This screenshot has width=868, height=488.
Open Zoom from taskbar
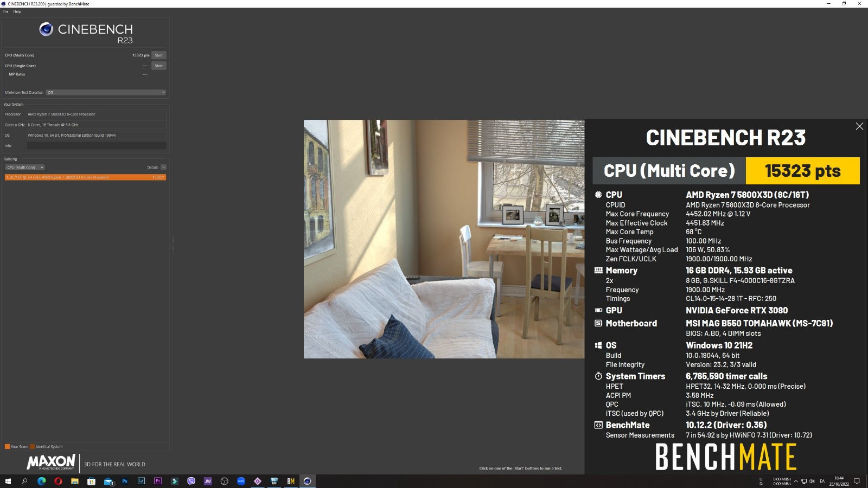[241, 481]
